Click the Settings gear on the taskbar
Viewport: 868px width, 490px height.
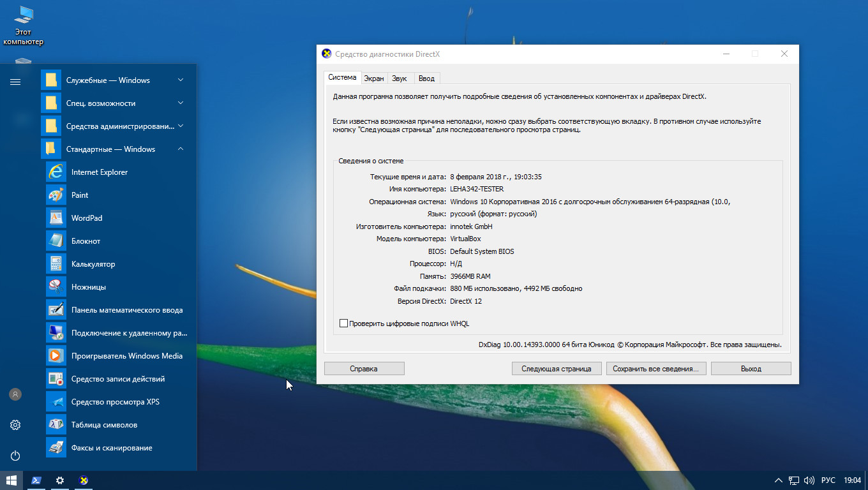[x=60, y=480]
